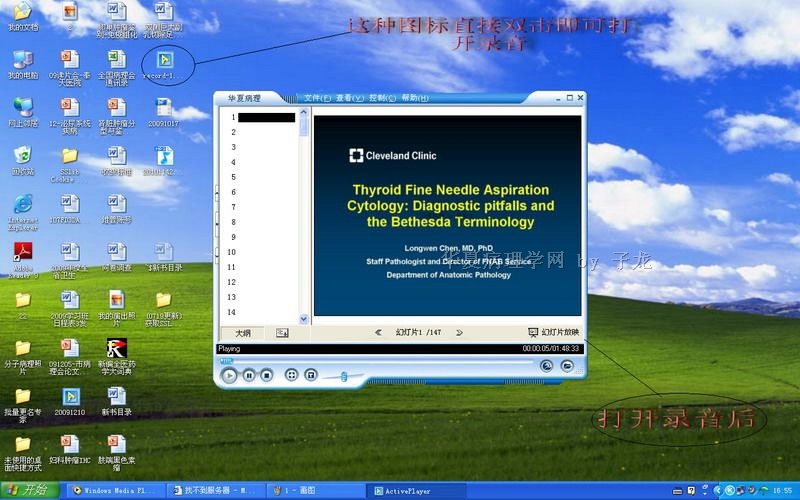Select 我的电脑 desktop icon

pyautogui.click(x=23, y=65)
